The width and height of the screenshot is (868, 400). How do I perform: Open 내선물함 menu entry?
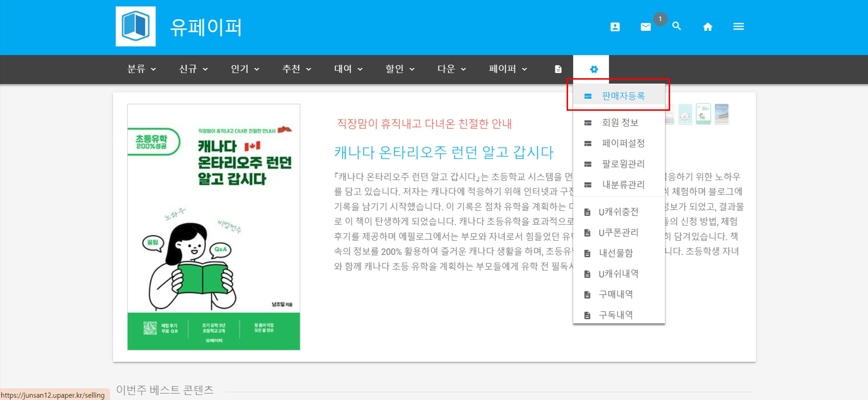(x=615, y=253)
